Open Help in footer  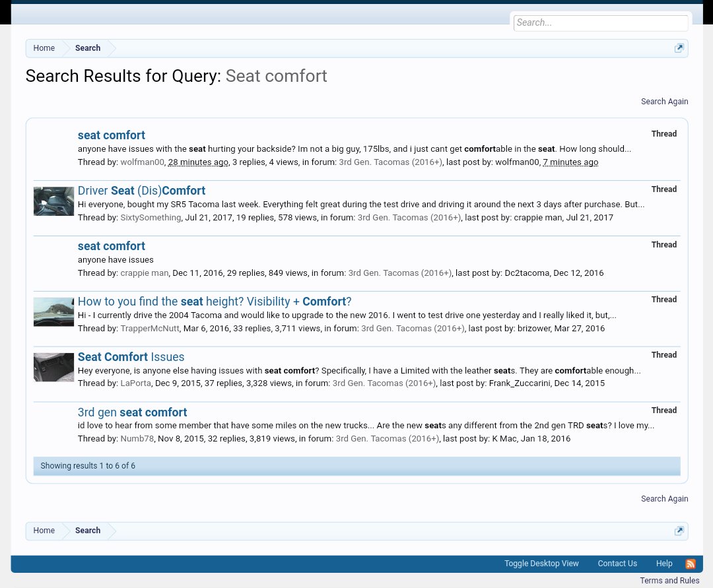tap(664, 564)
